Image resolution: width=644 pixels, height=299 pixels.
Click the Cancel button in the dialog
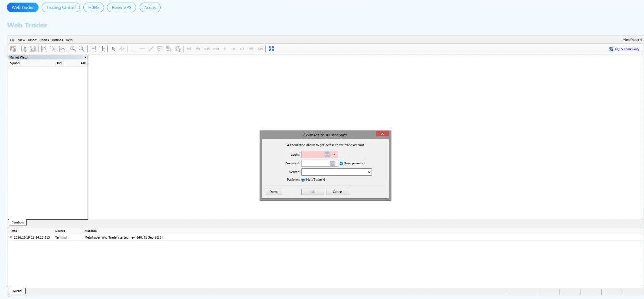pos(338,192)
